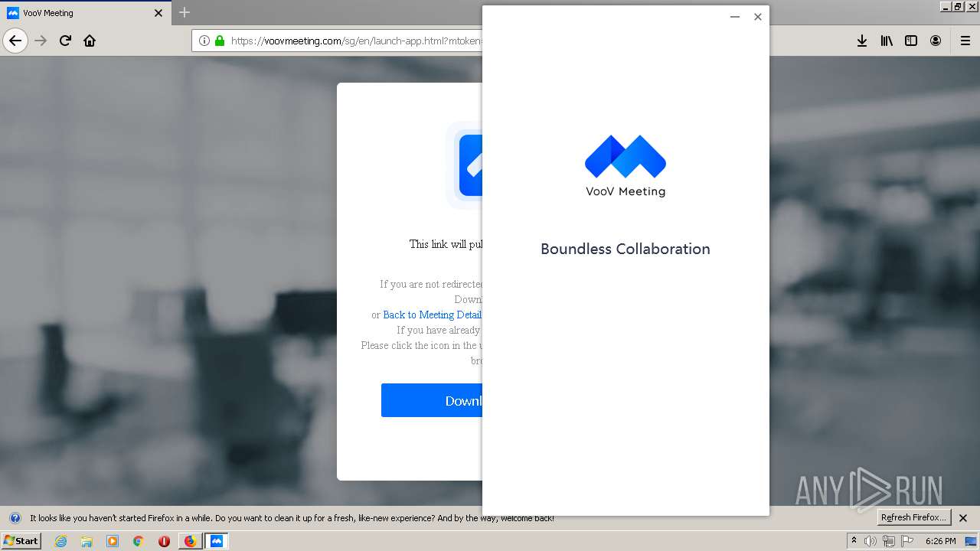980x551 pixels.
Task: Click the Refresh Firefox button
Action: [x=913, y=517]
